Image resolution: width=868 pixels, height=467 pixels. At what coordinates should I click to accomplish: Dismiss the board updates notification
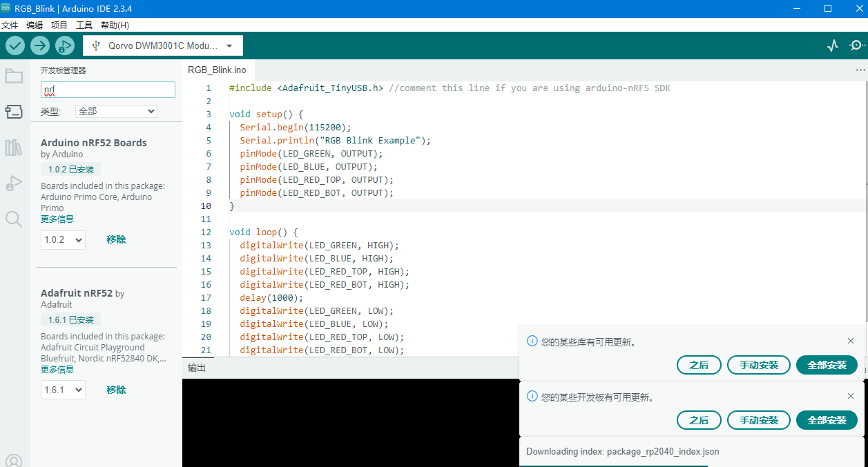click(x=851, y=396)
